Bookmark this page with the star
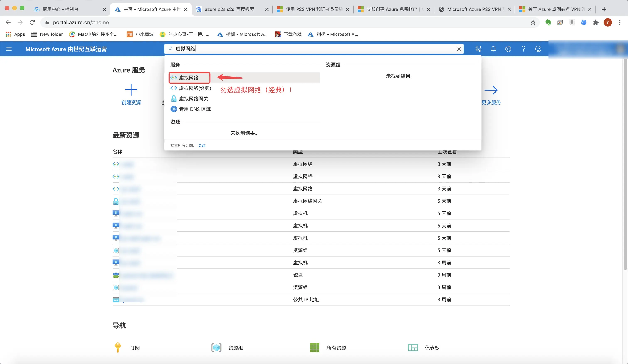 click(x=533, y=22)
